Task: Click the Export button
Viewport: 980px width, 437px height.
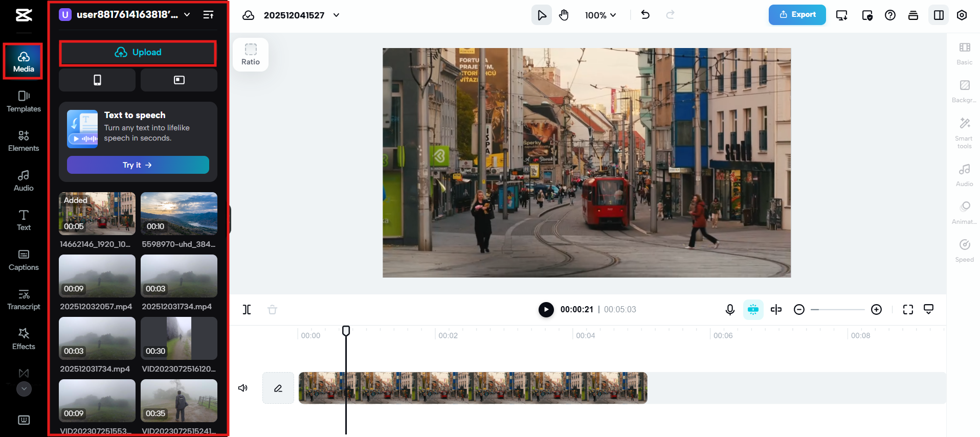Action: [x=797, y=15]
